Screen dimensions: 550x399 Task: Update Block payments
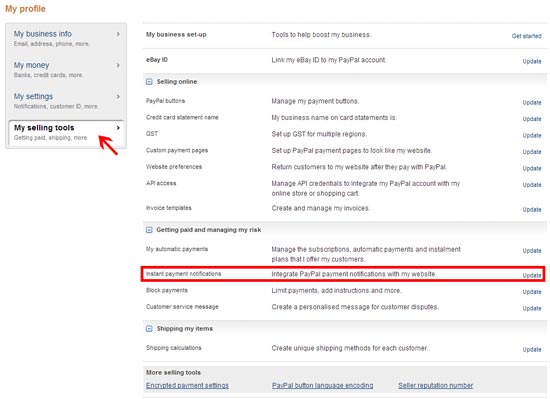(x=532, y=292)
